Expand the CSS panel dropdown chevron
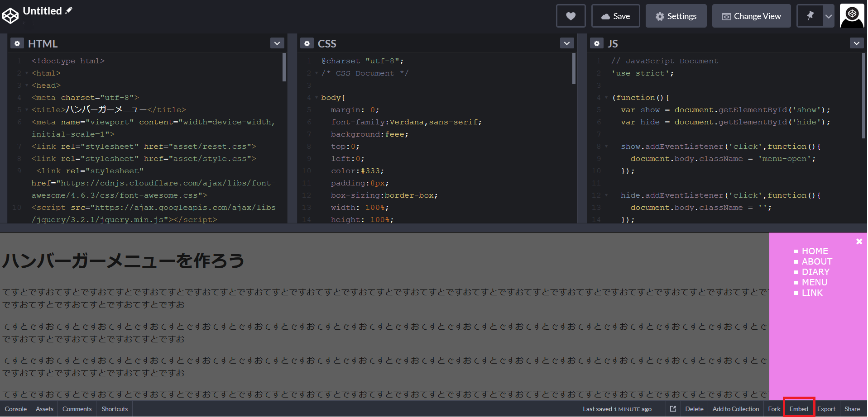 [x=567, y=43]
